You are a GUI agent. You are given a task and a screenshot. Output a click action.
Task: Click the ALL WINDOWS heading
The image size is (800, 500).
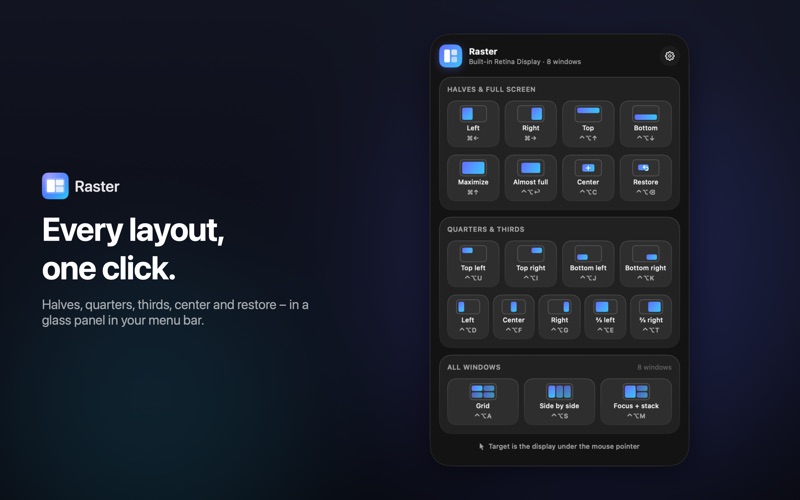(474, 367)
